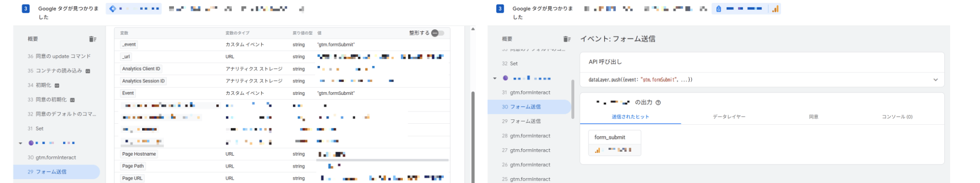Click the Google Analytics bar-chart icon in header

775,9
